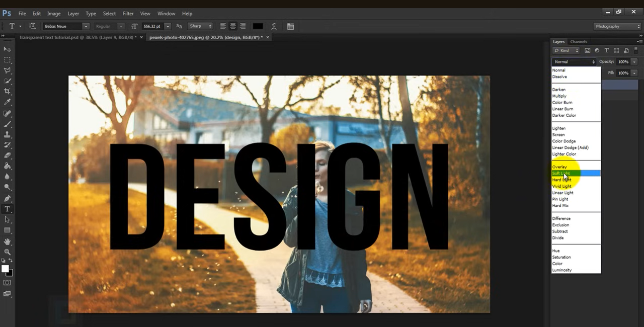Choose the Multiply blend mode
This screenshot has height=327, width=644.
pyautogui.click(x=576, y=96)
